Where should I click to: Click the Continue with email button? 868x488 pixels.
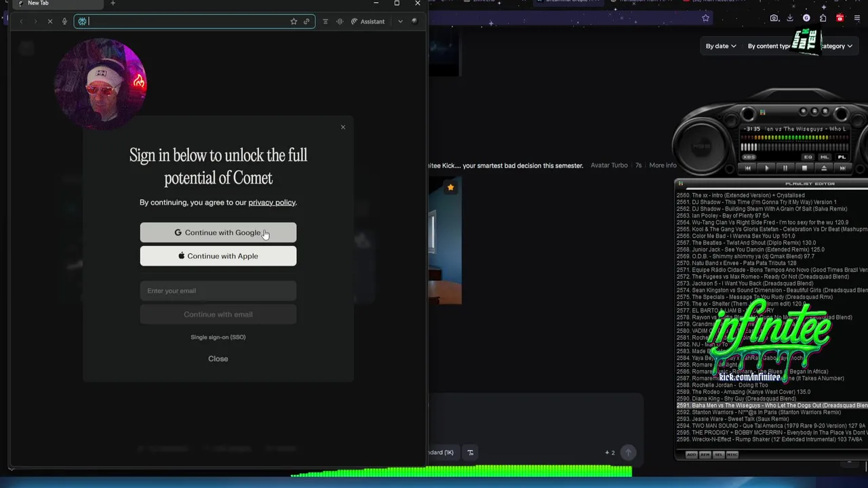[218, 314]
